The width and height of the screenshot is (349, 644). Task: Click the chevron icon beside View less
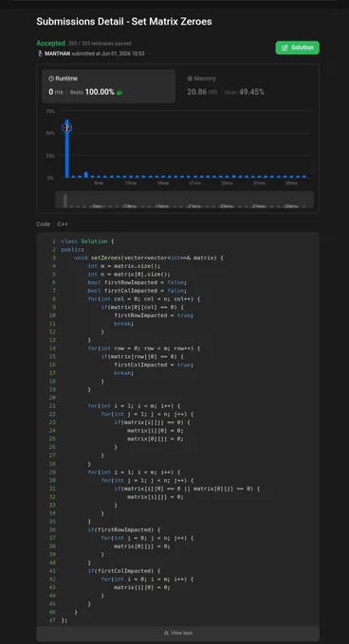167,633
